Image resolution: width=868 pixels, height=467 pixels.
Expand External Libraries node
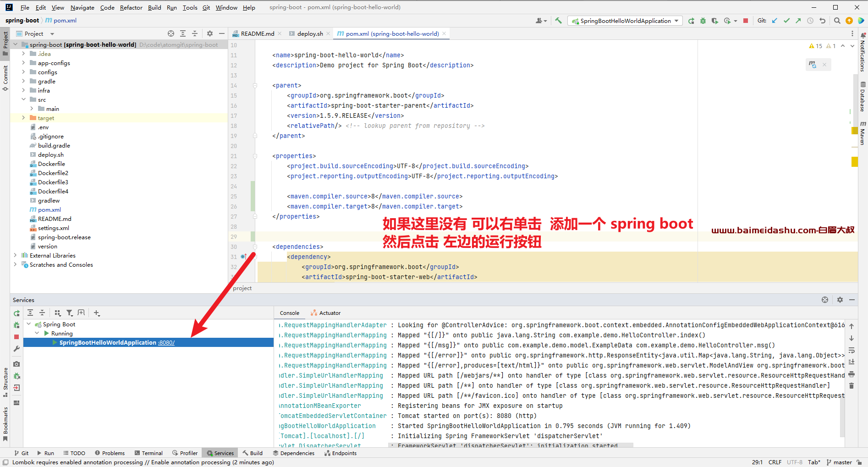pyautogui.click(x=15, y=255)
